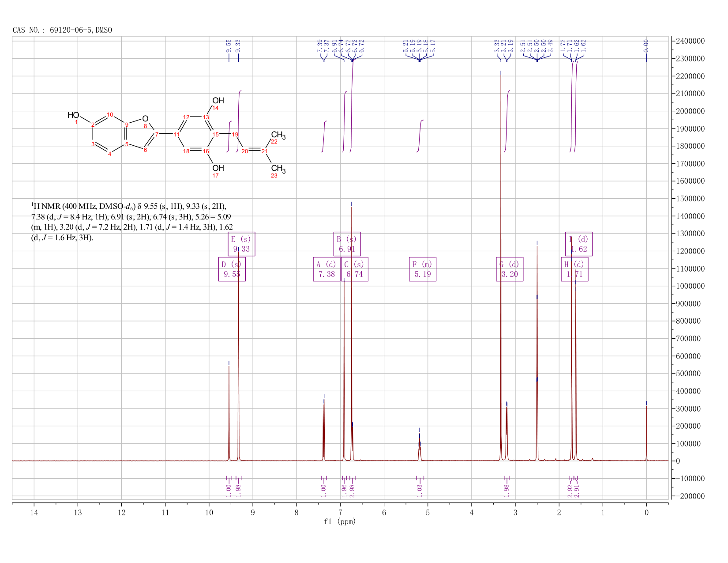The height and width of the screenshot is (563, 728).
Task: Click the C (s) 6.74 multiplet label
Action: 355,269
